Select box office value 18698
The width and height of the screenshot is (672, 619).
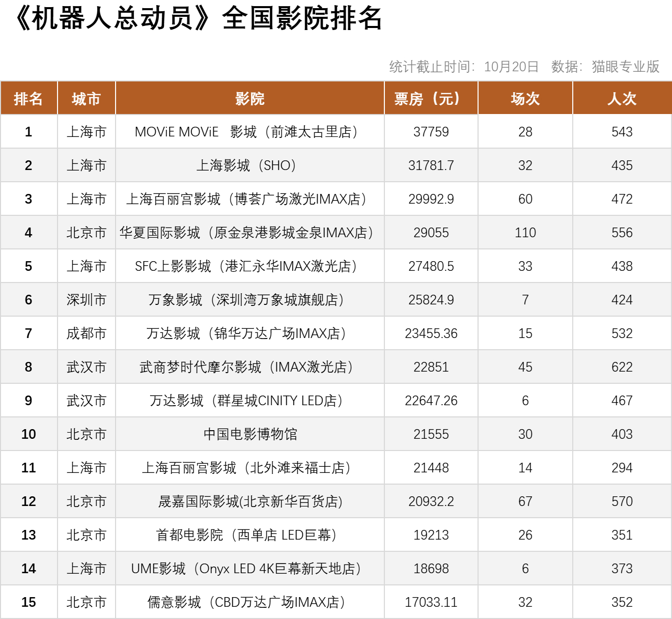[431, 569]
